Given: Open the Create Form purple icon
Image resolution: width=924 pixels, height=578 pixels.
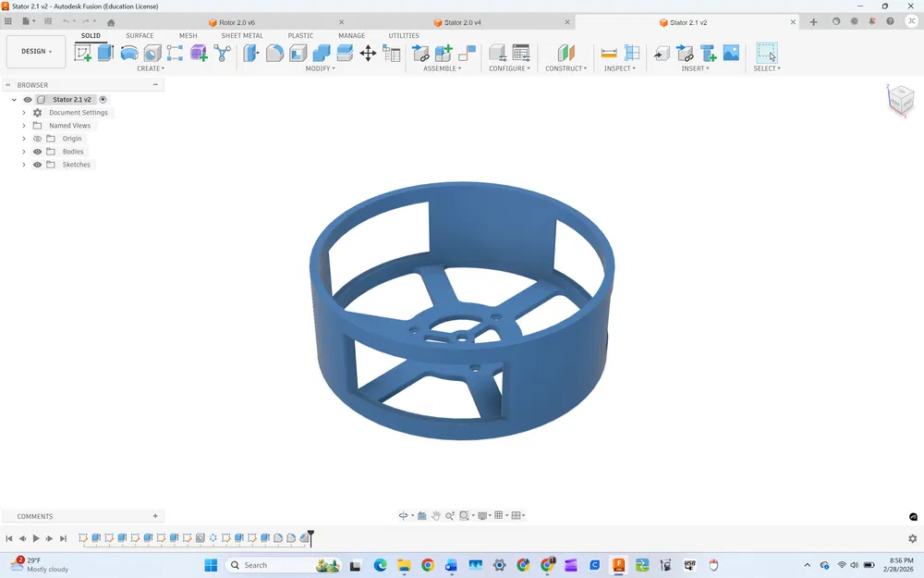Looking at the screenshot, I should click(x=199, y=53).
